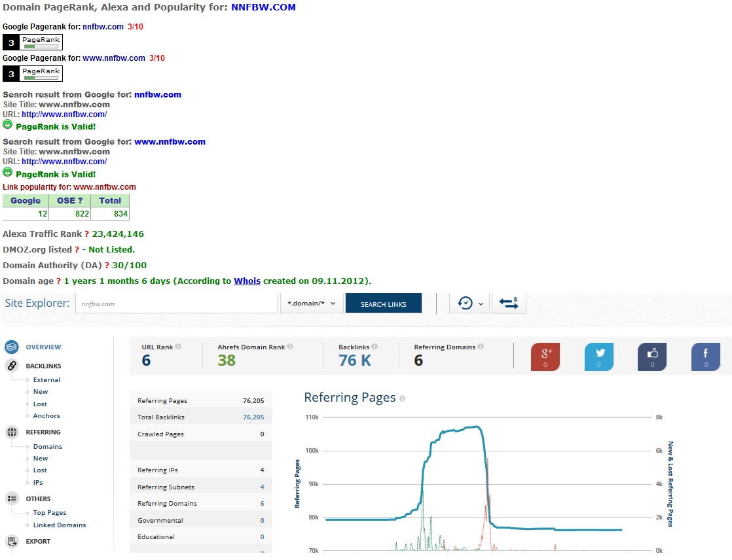Open Anchors under Backlinks
Screen dimensions: 732x560
pyautogui.click(x=46, y=416)
